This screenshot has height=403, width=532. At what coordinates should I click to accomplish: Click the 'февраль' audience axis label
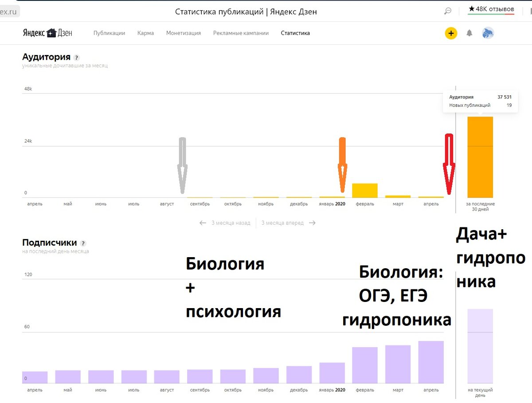pyautogui.click(x=365, y=204)
